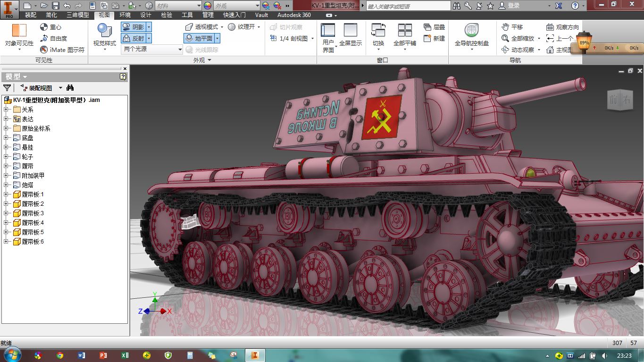Screen dimensions: 644x362
Task: Create a 新建 new window
Action: click(434, 38)
